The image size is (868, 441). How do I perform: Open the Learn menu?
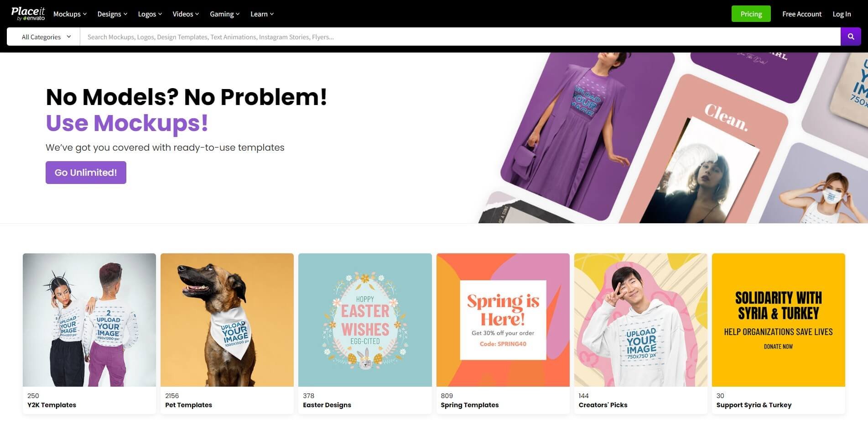pos(261,14)
